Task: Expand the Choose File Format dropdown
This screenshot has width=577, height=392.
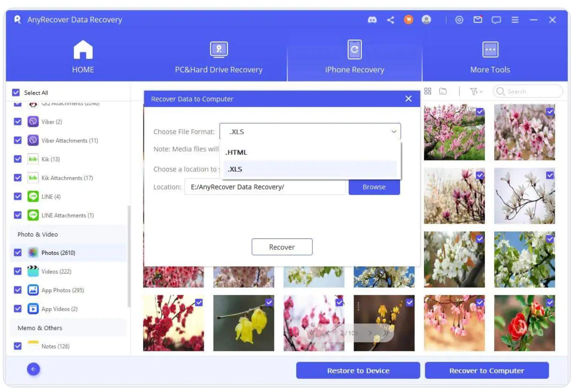Action: [x=310, y=131]
